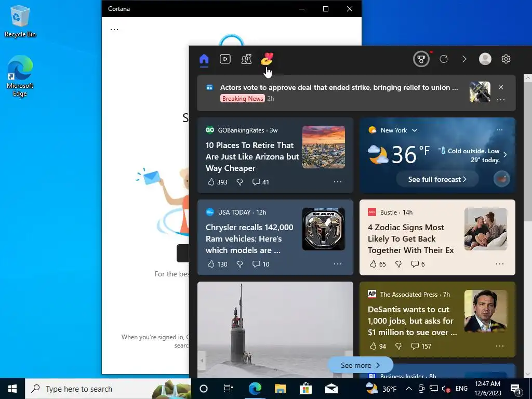This screenshot has height=399, width=532.
Task: Open Cortana from the taskbar circle
Action: click(204, 389)
